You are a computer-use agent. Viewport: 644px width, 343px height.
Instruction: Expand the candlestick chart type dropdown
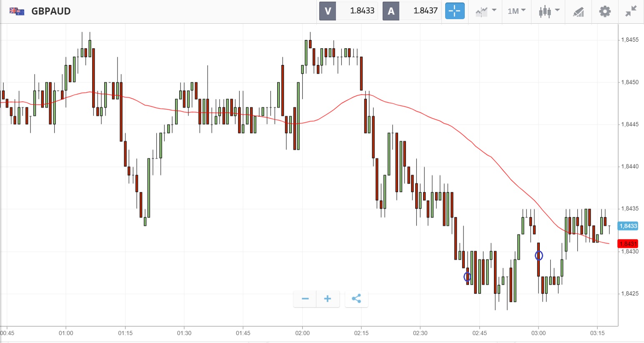549,11
